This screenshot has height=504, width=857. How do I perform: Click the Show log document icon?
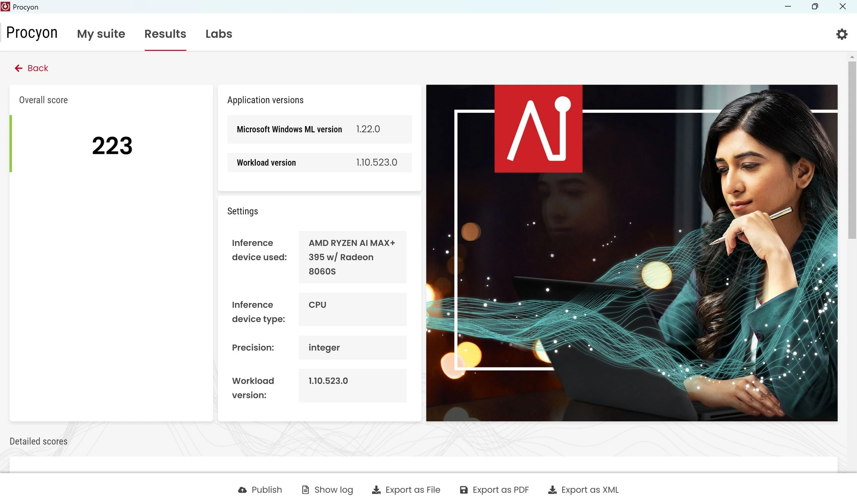[305, 490]
